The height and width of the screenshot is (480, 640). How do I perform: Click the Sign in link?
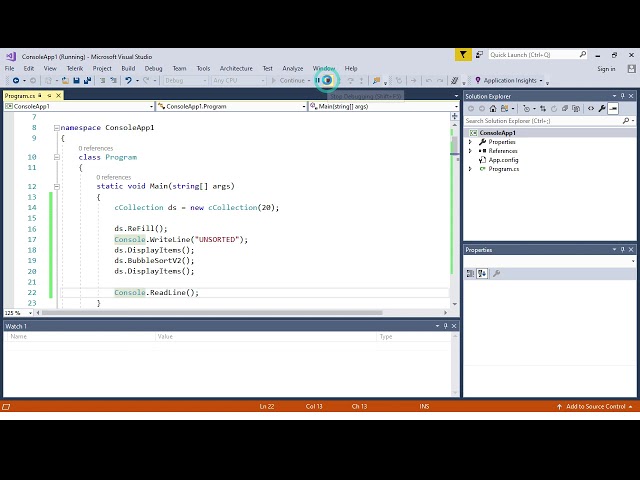click(606, 69)
